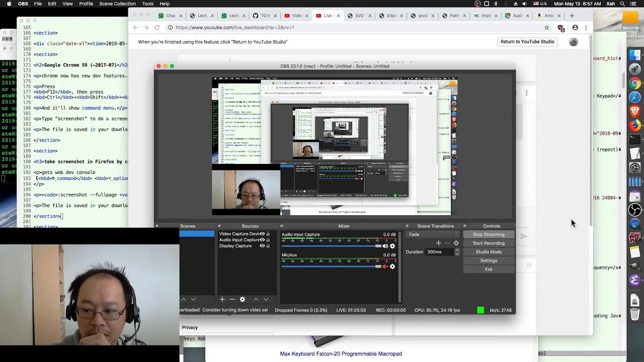Toggle visibility of the Audio Input Capture source
This screenshot has width=644, height=362.
tap(262, 240)
